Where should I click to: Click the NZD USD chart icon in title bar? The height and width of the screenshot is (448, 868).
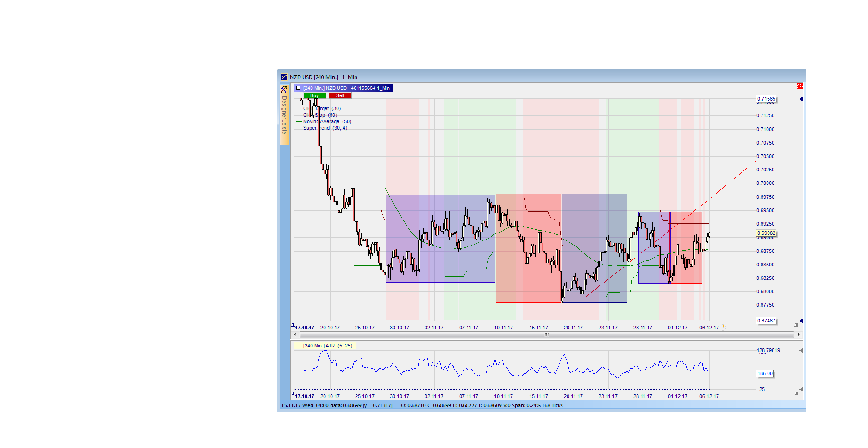pos(284,77)
